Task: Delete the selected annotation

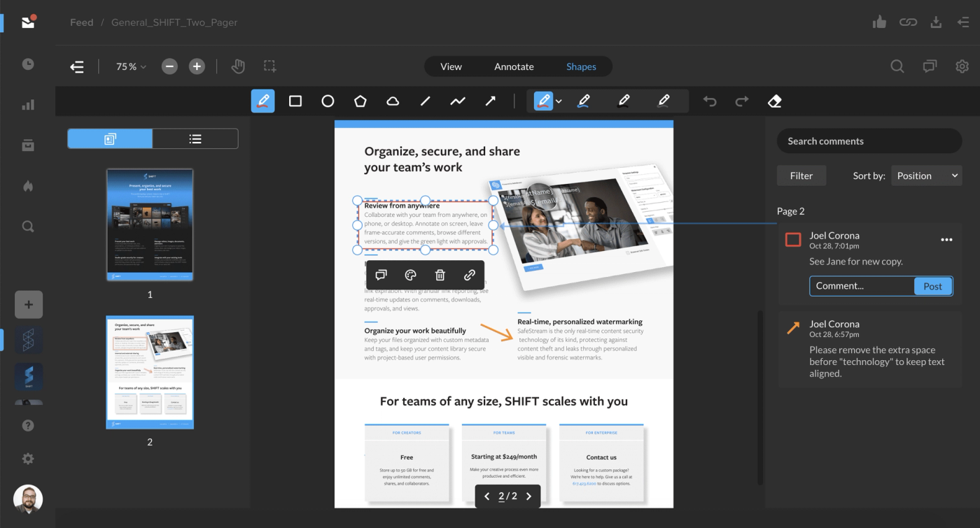Action: pos(440,275)
